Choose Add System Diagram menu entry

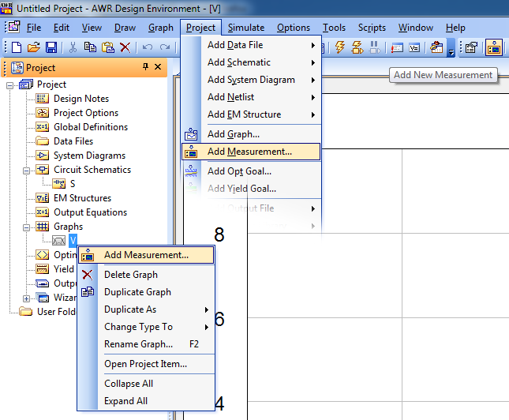click(251, 80)
